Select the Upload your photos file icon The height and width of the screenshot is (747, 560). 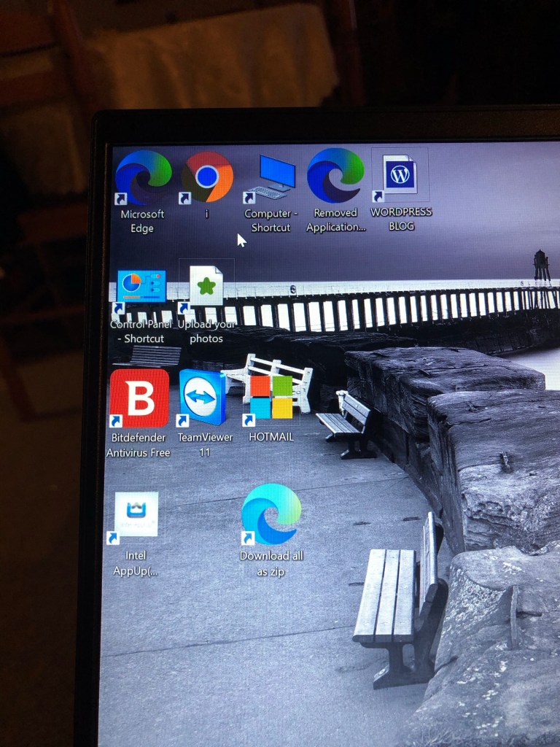pos(206,286)
